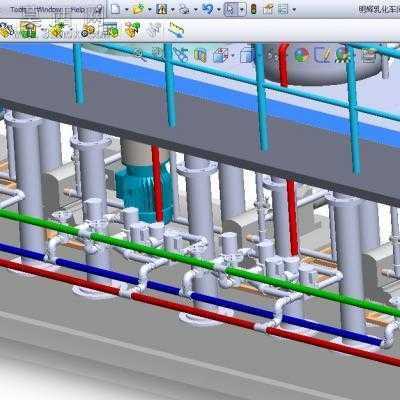Click the Mate assembly icon with yellow block

pos(57,29)
